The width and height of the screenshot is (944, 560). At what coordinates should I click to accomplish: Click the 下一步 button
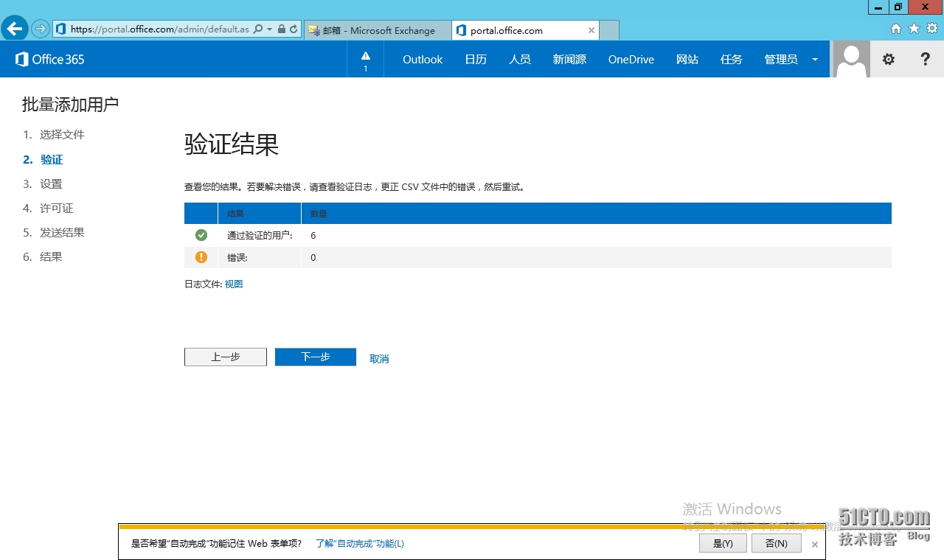click(315, 357)
